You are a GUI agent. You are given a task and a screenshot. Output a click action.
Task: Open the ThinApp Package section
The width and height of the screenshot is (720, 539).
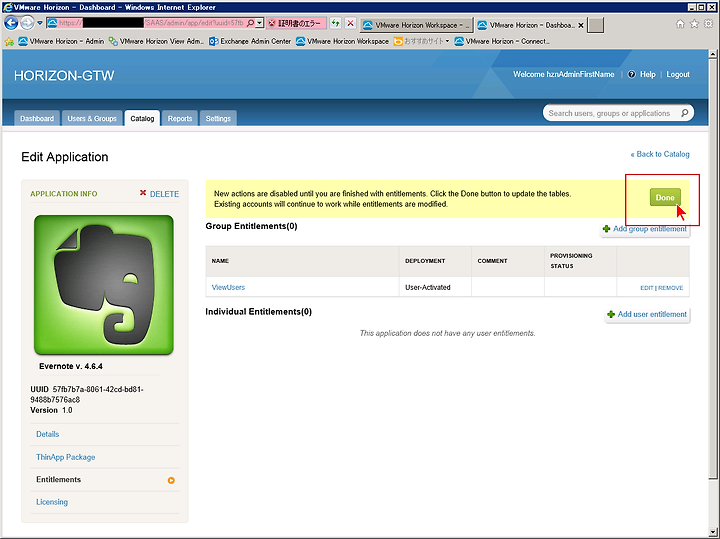66,457
